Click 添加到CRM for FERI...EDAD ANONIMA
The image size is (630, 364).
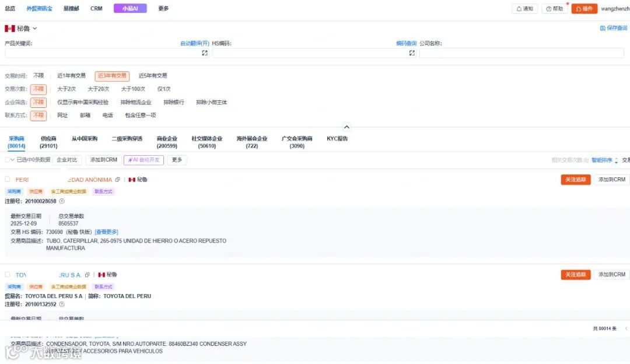611,180
